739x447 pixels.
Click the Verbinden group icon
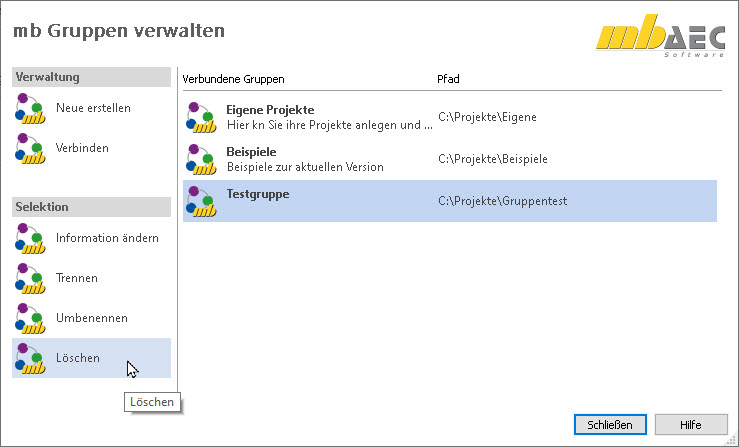coord(31,148)
